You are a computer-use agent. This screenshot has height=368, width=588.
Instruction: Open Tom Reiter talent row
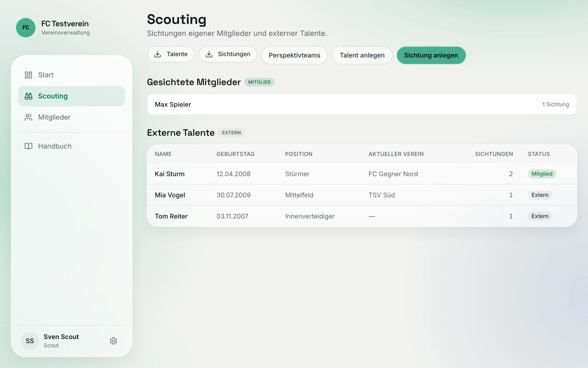[x=362, y=216]
